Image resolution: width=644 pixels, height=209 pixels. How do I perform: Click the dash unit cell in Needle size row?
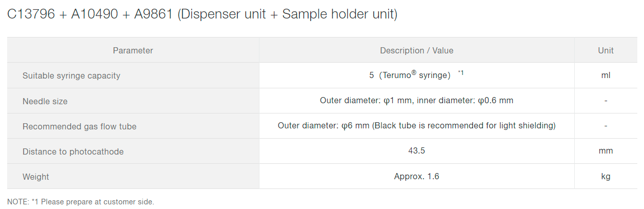(606, 101)
